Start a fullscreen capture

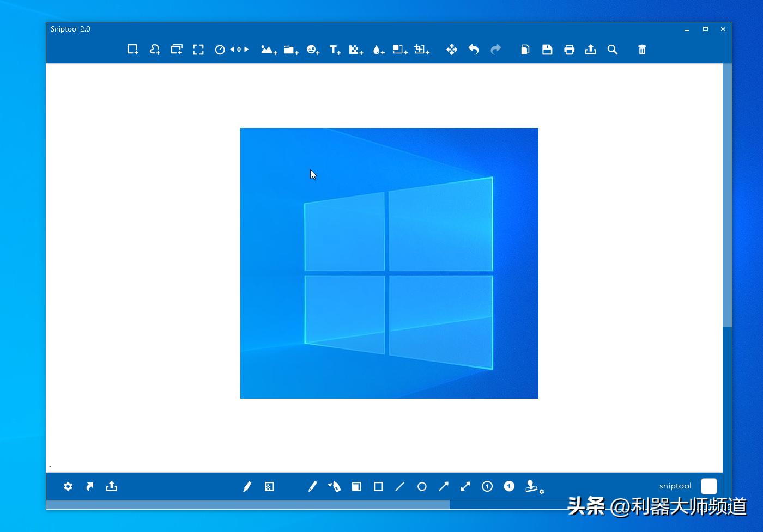coord(198,49)
